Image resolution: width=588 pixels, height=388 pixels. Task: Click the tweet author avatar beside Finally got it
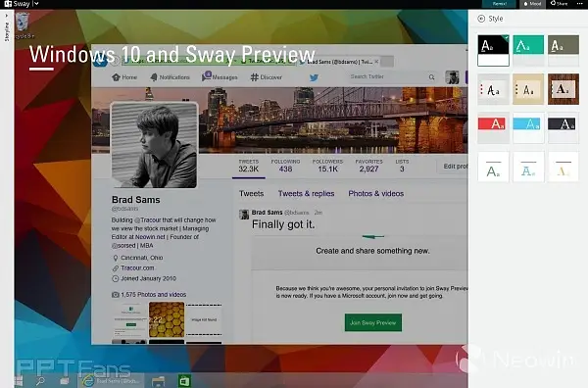point(244,214)
